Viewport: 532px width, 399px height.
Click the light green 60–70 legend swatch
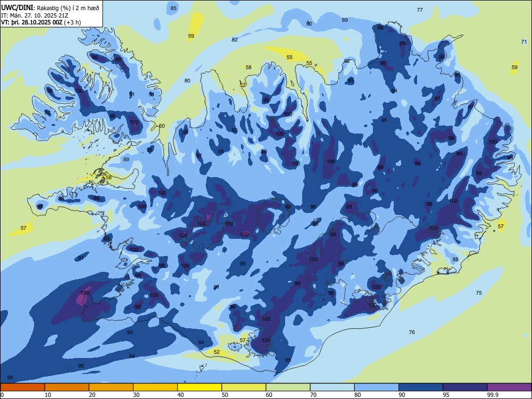288,387
